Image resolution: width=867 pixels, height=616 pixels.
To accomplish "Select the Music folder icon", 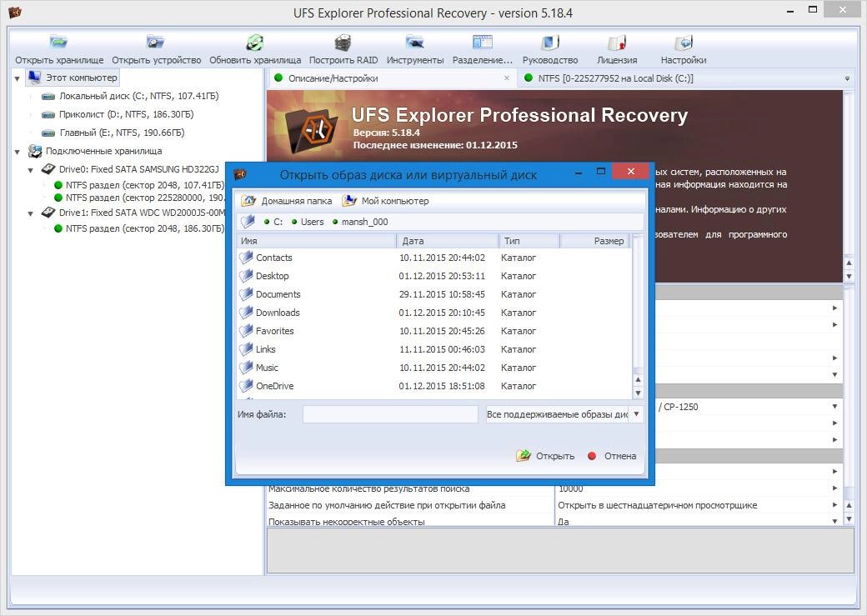I will point(246,367).
